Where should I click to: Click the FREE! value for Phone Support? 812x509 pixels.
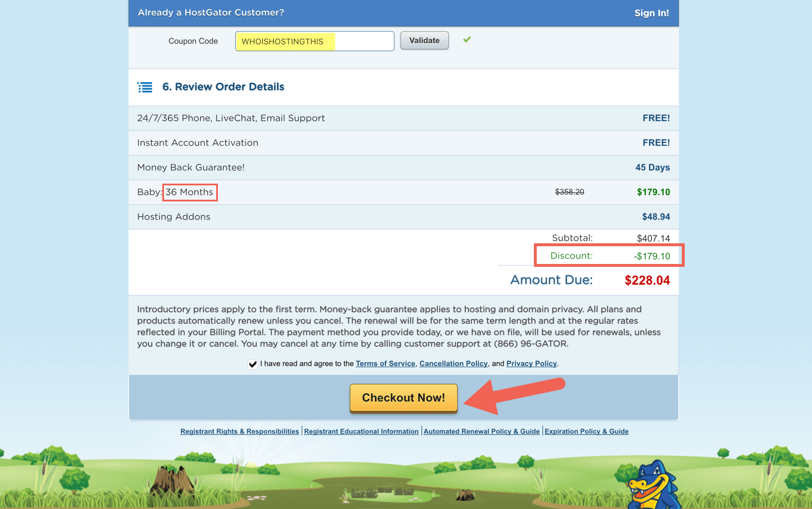[656, 118]
